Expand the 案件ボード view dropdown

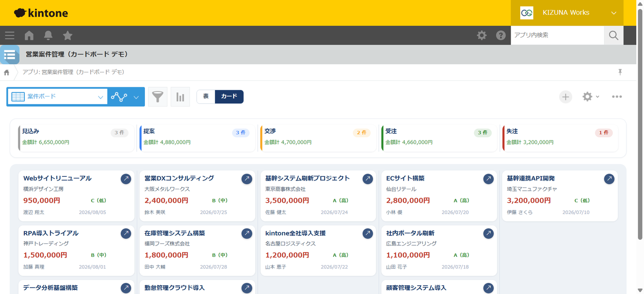point(57,97)
